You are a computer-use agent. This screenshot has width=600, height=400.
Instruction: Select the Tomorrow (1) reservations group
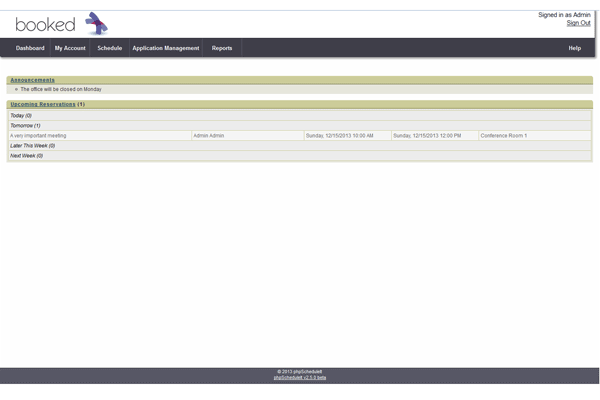pos(25,125)
